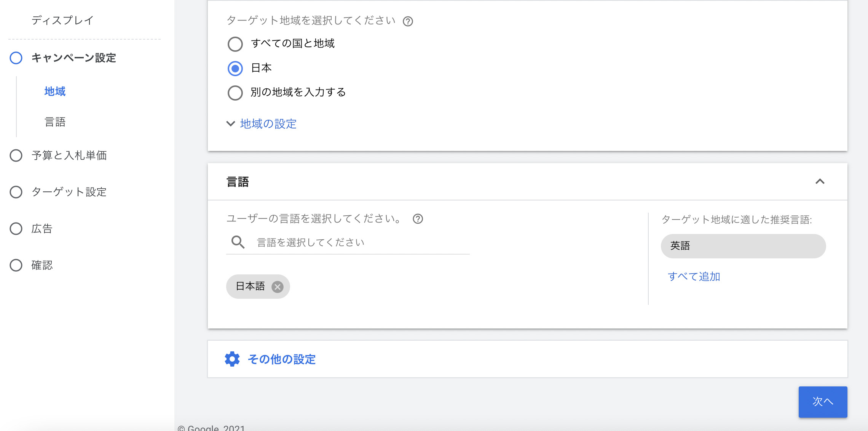Click help icon beside target region prompt
This screenshot has width=868, height=431.
[408, 21]
